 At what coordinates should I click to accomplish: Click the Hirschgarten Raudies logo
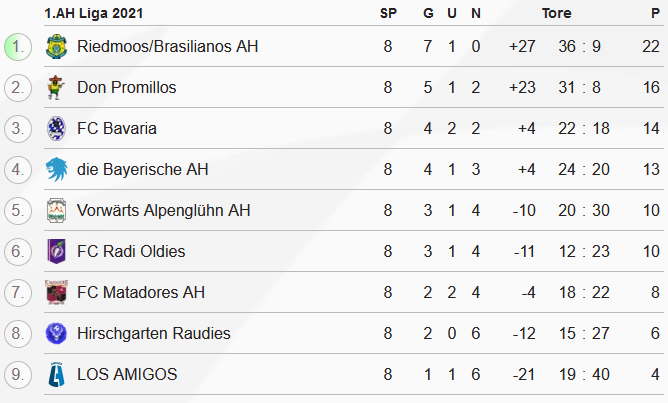tap(56, 334)
